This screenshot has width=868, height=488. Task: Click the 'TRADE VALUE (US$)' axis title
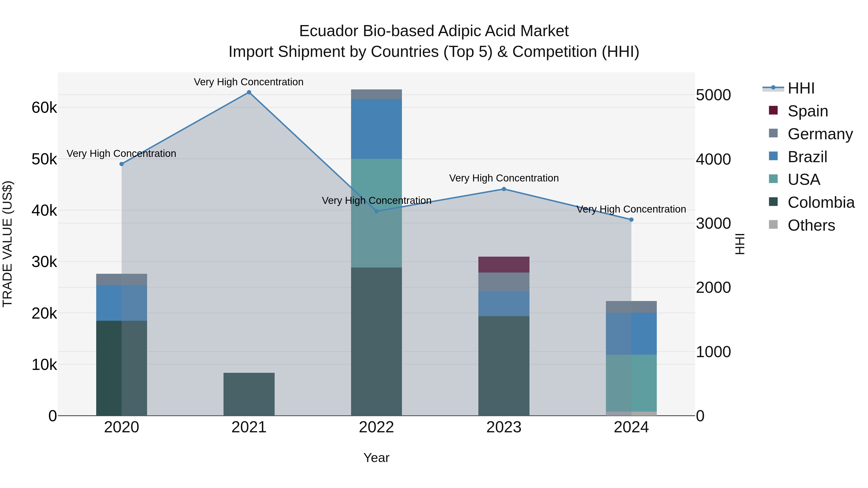tap(7, 244)
